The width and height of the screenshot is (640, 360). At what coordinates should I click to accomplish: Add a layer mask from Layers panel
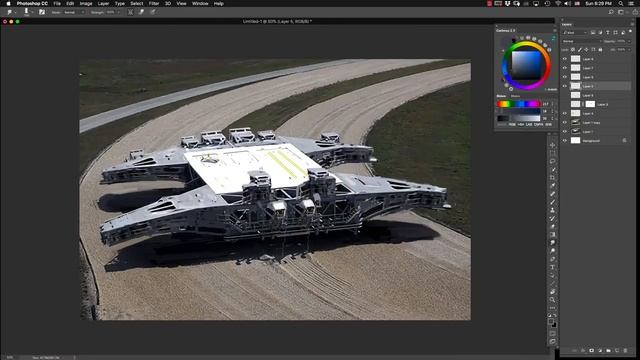point(591,351)
